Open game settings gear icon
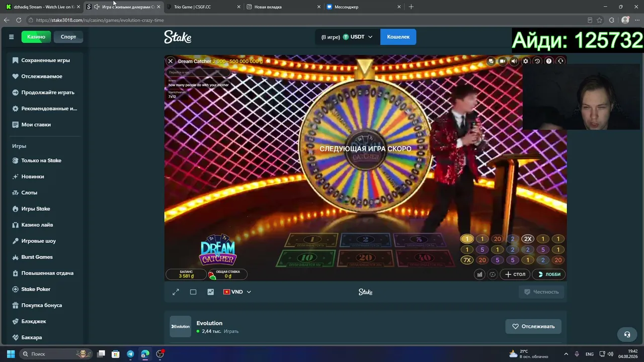 coord(526,61)
